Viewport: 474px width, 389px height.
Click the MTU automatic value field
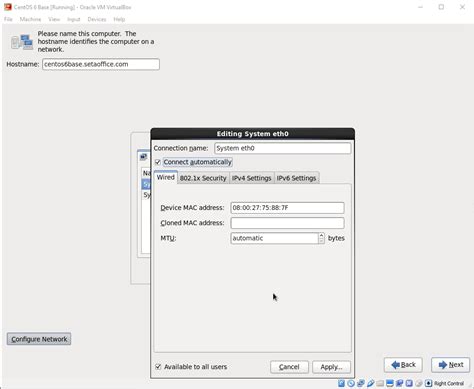click(x=274, y=238)
